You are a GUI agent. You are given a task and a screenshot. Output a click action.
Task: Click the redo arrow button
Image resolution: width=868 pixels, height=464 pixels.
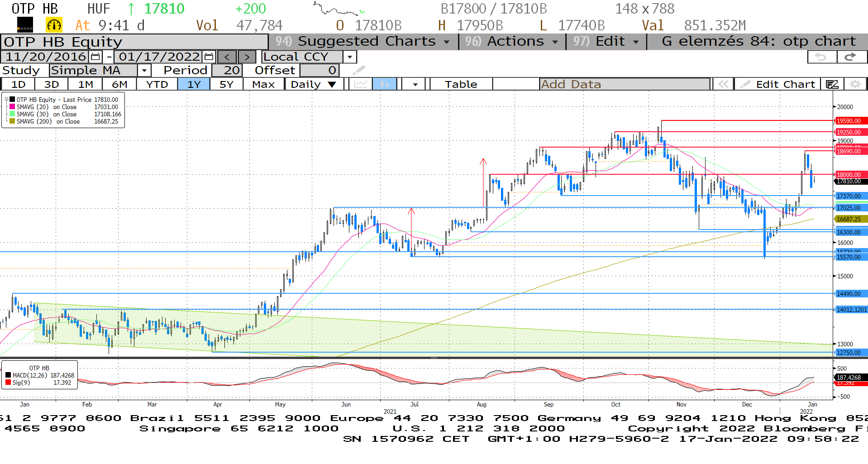[851, 57]
